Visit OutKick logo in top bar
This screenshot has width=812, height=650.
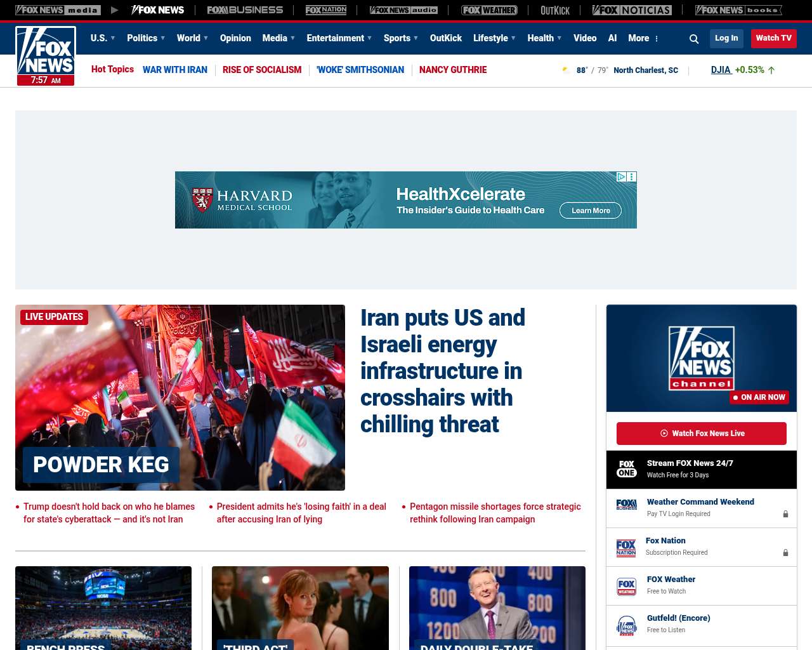555,10
